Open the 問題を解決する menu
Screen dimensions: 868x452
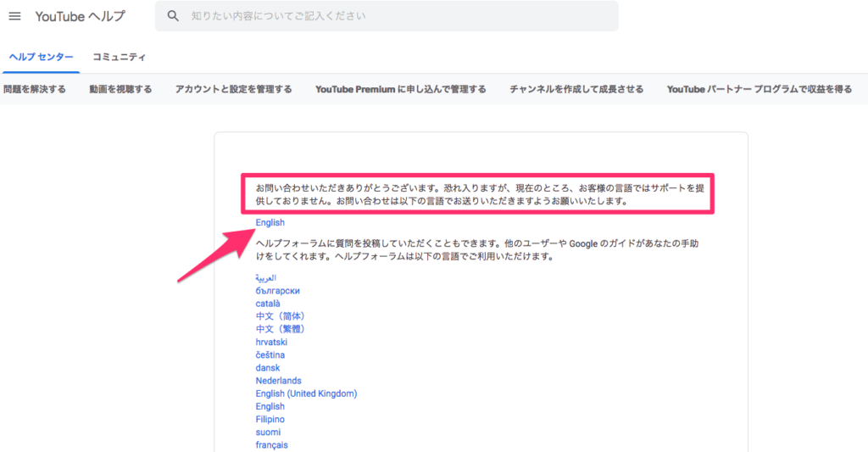[34, 89]
